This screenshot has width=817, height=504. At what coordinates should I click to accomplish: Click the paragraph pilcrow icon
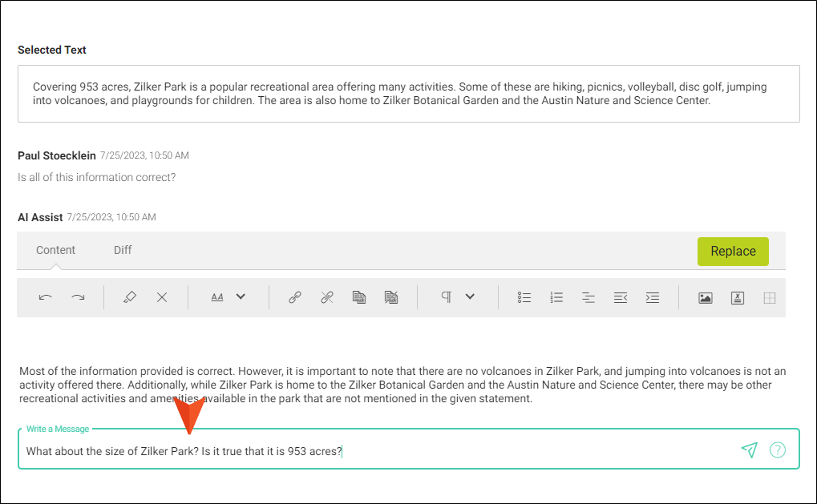447,296
